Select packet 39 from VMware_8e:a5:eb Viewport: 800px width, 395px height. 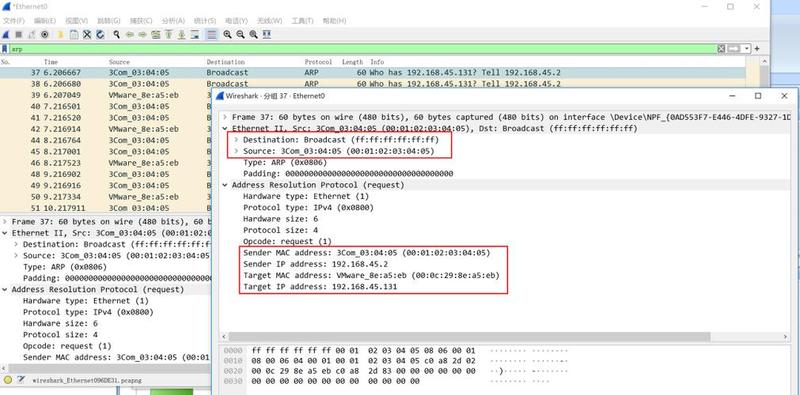[106, 95]
